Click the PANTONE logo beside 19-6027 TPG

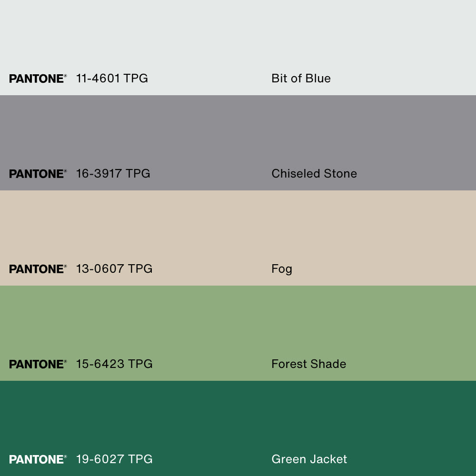pyautogui.click(x=38, y=459)
